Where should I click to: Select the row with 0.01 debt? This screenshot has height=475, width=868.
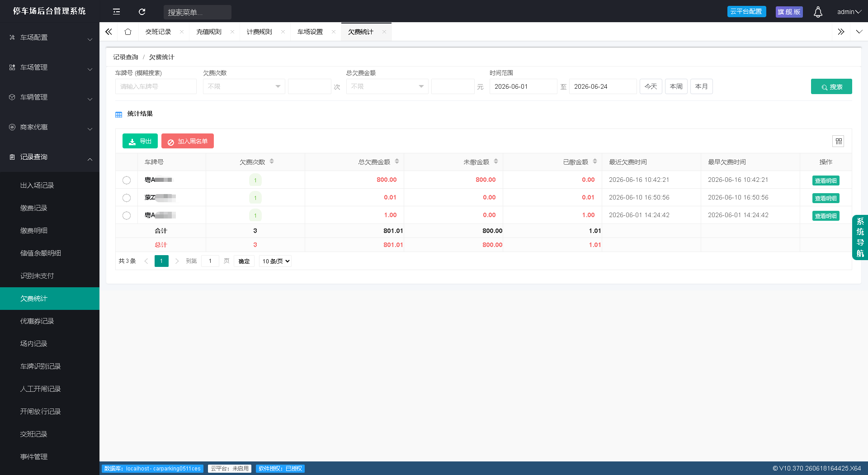coord(127,198)
